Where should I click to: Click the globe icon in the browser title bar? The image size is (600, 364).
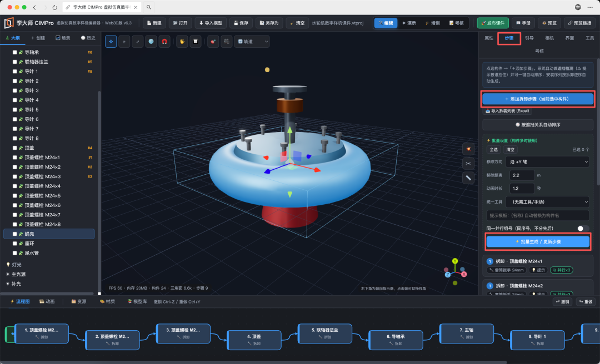coord(578,7)
